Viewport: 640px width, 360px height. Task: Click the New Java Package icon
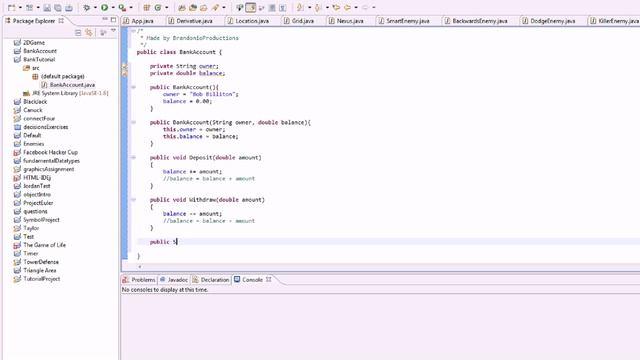coord(147,7)
